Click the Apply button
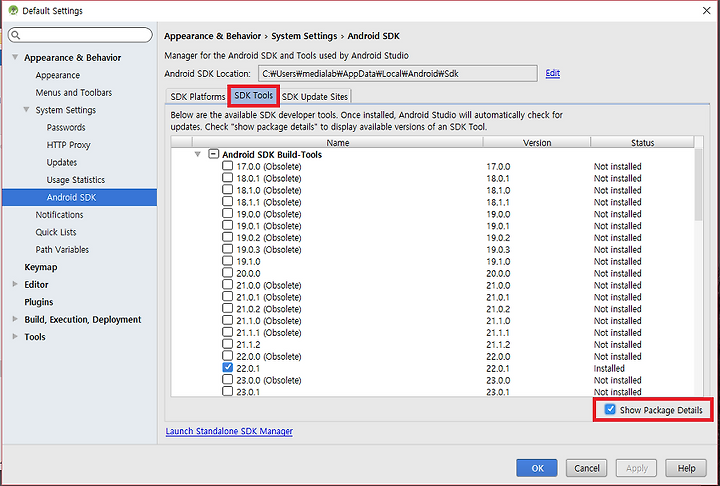 (x=636, y=468)
